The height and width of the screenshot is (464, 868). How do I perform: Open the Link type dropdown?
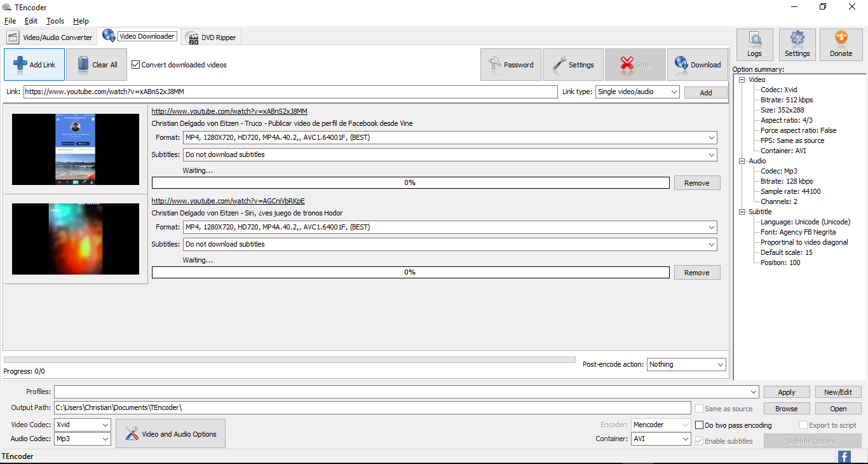coord(637,92)
